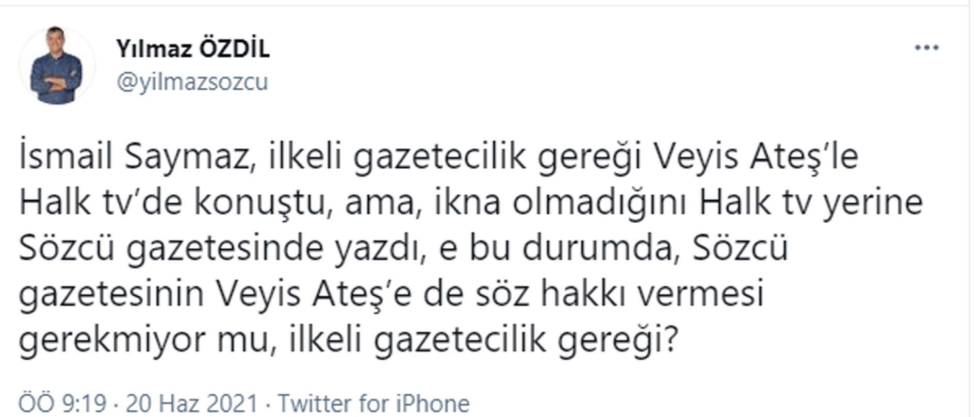Open the Yılmaz ÖZDİL display name link

pos(192,49)
